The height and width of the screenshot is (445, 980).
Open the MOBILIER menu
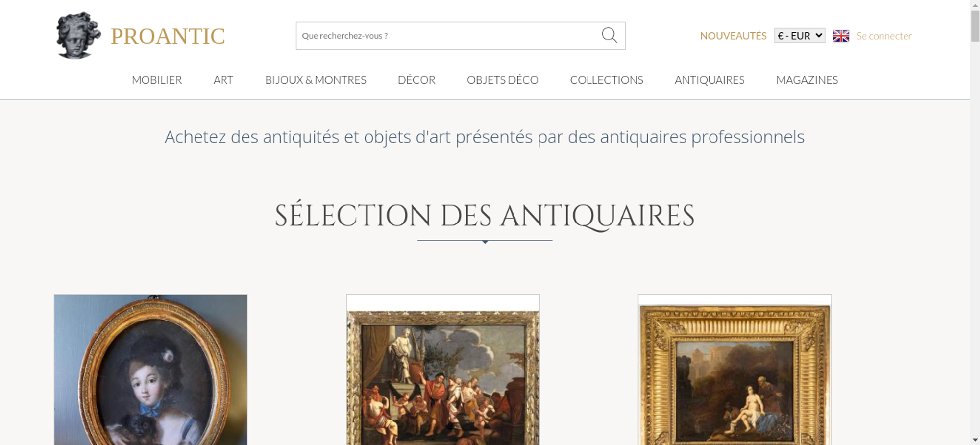[157, 80]
